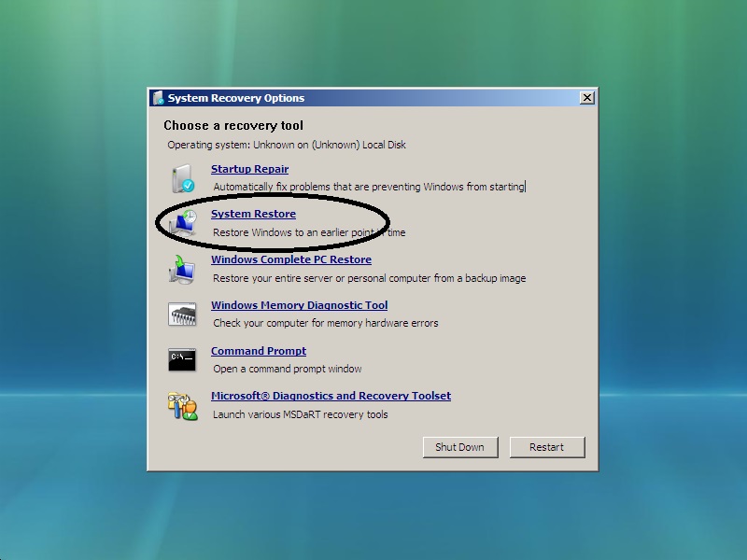Launch Microsoft Diagnostics and Recovery Toolset link

[331, 396]
